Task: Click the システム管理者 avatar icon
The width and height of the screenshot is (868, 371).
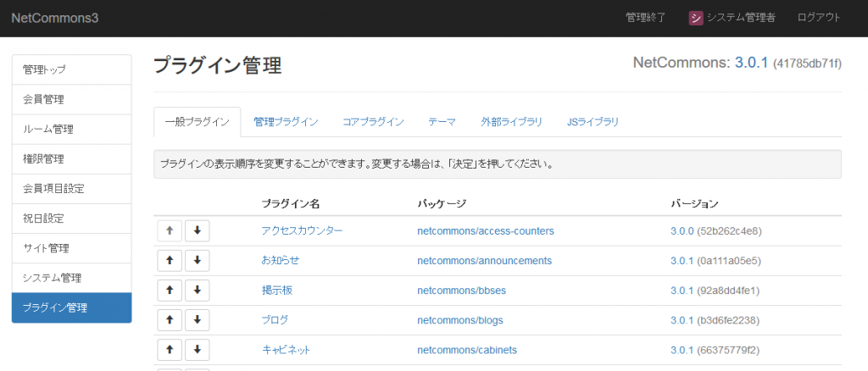Action: tap(696, 18)
